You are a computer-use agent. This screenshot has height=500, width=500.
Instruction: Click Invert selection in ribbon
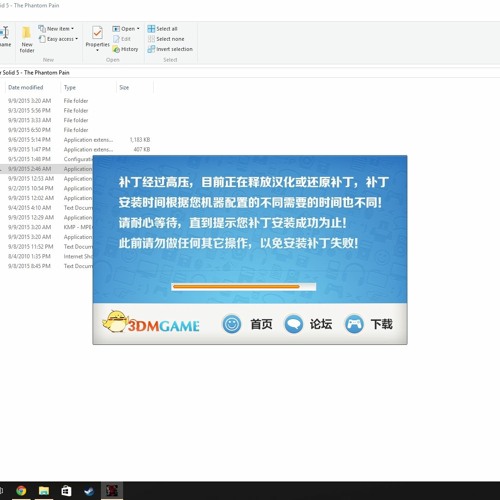click(x=170, y=49)
